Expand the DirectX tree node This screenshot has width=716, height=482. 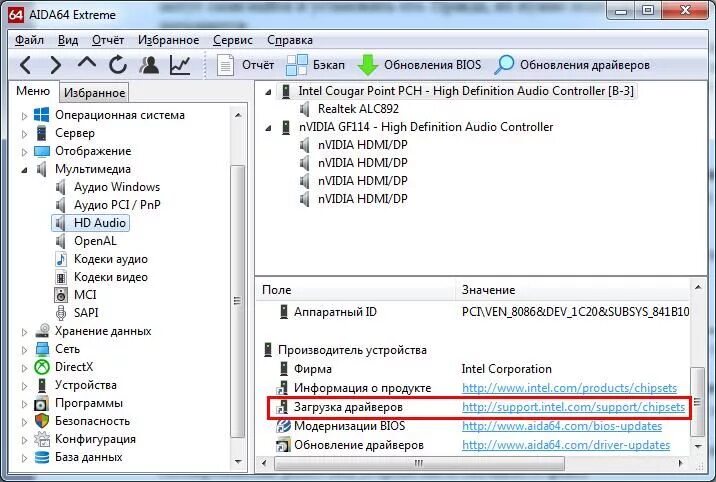tap(24, 367)
